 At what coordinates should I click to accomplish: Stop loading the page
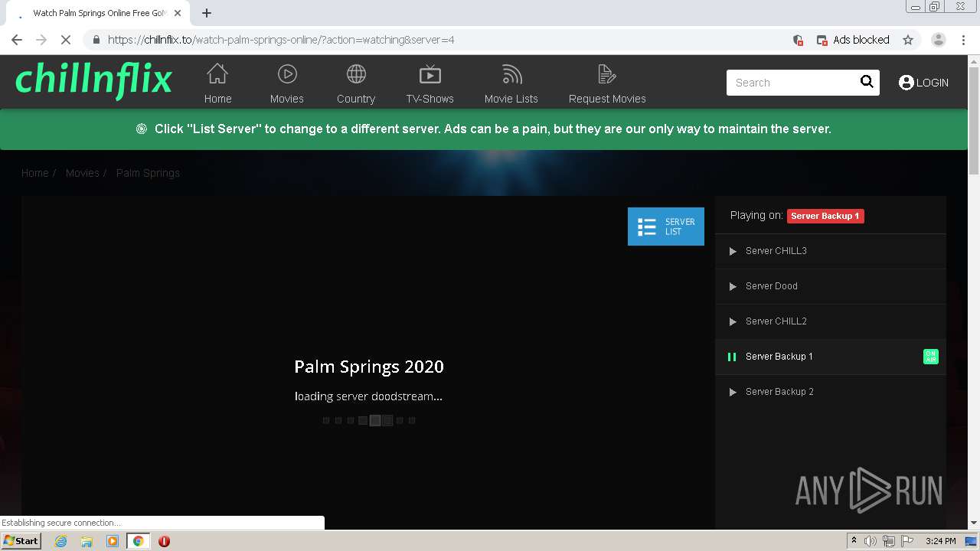pyautogui.click(x=66, y=40)
